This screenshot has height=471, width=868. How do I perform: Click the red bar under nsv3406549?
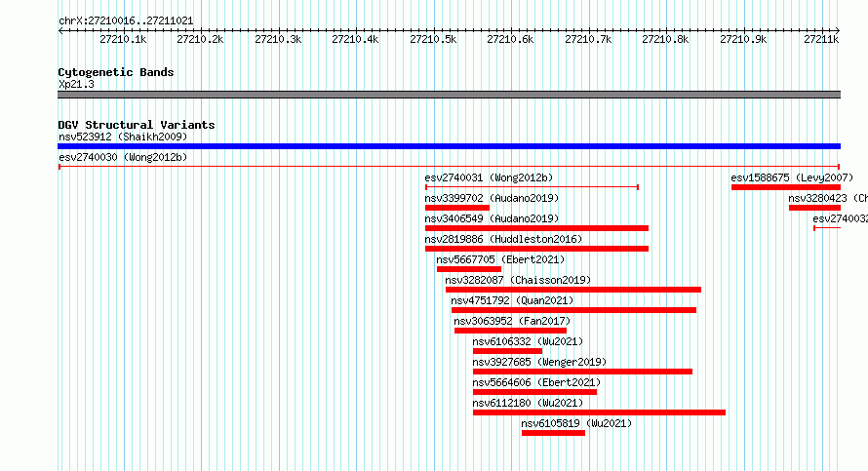[536, 228]
